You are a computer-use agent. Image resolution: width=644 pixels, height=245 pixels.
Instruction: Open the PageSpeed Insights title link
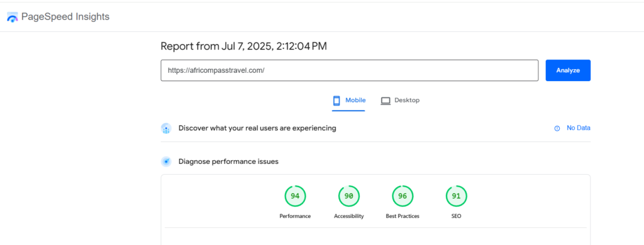pyautogui.click(x=65, y=17)
